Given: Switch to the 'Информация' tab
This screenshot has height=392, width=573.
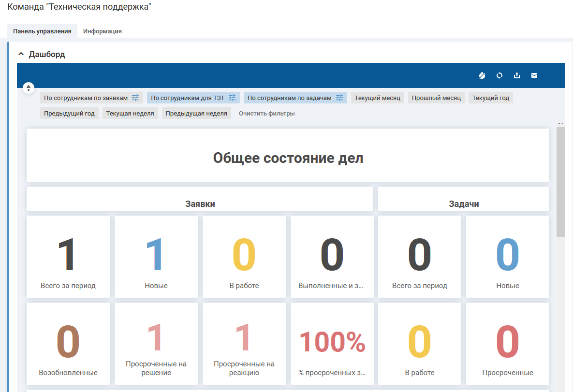Looking at the screenshot, I should tap(102, 31).
